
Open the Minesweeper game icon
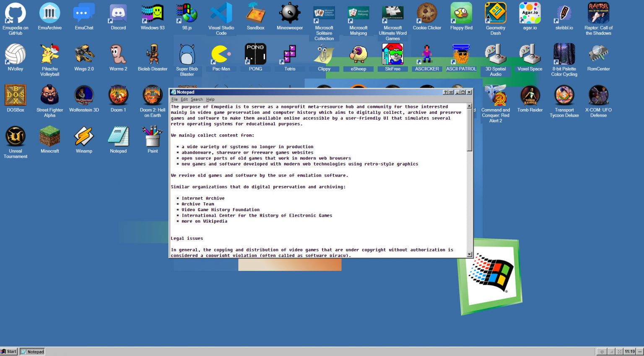[289, 13]
